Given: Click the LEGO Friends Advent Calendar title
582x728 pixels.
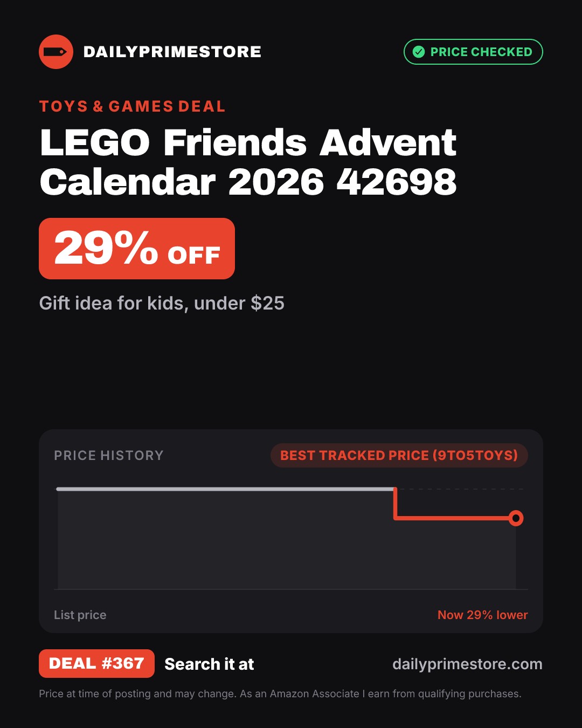Looking at the screenshot, I should coord(248,162).
